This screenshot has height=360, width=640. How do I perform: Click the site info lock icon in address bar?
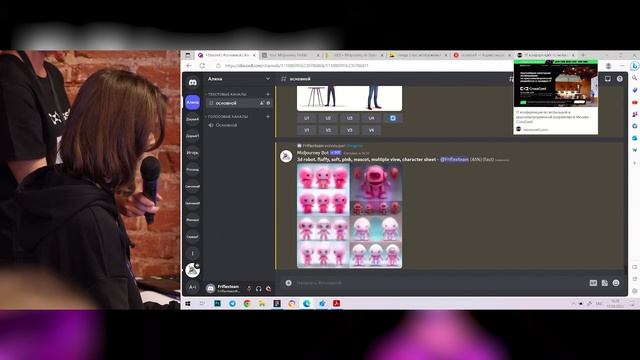[218, 66]
